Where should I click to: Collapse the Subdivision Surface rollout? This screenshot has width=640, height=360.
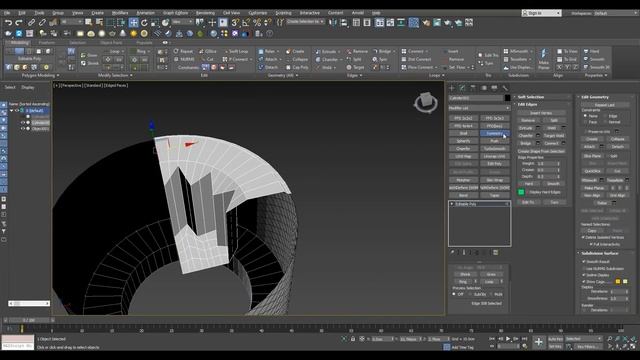[600, 253]
